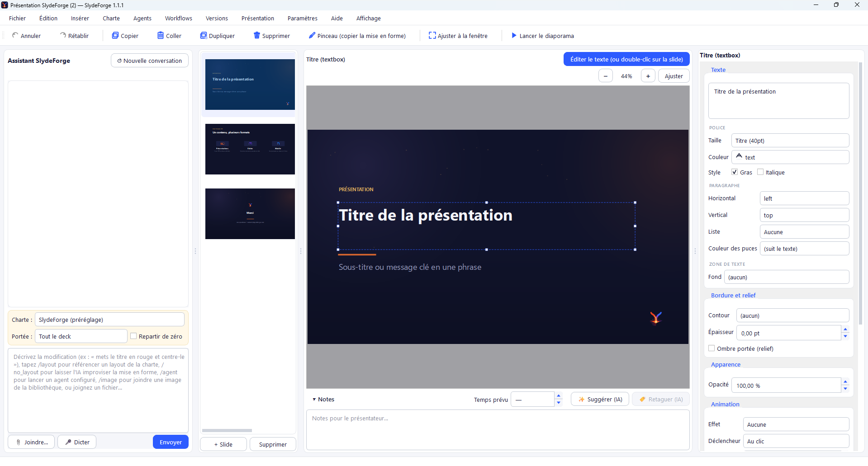Open the Portée scope dropdown
This screenshot has height=466, width=868.
pos(81,336)
